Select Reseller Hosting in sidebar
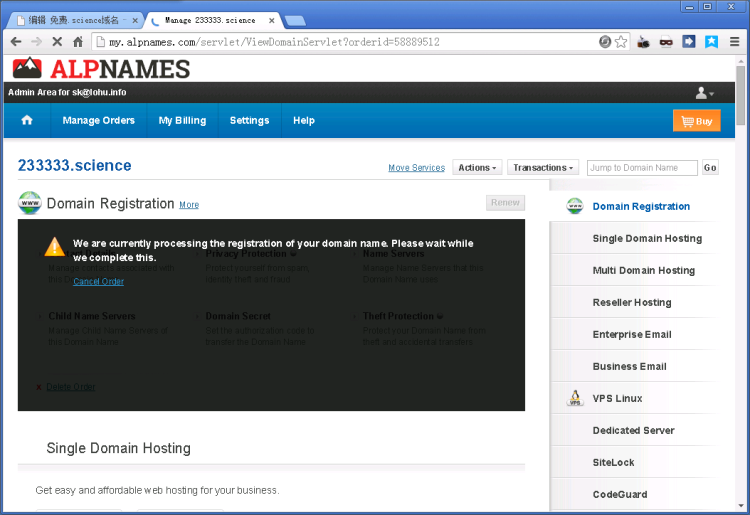 (632, 302)
